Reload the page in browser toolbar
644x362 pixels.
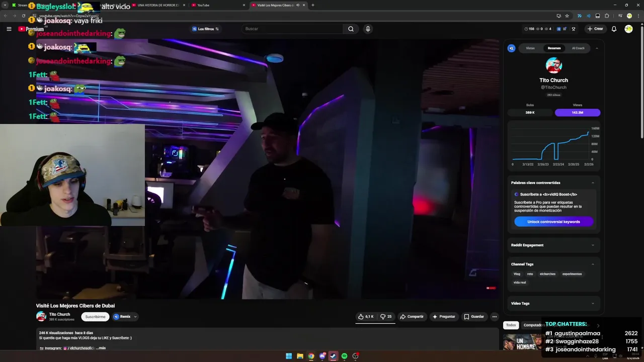point(23,16)
